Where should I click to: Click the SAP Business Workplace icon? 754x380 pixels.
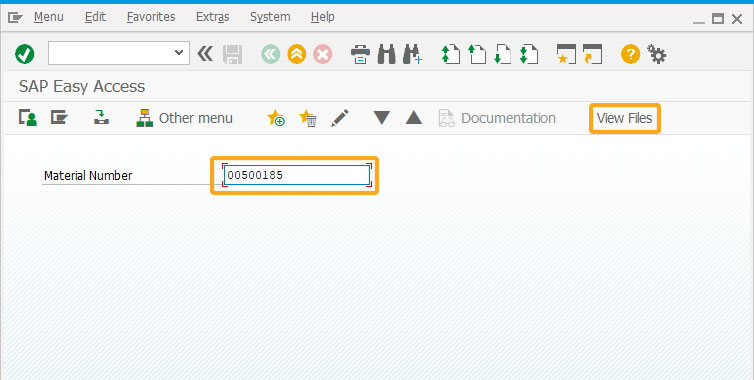coord(101,117)
